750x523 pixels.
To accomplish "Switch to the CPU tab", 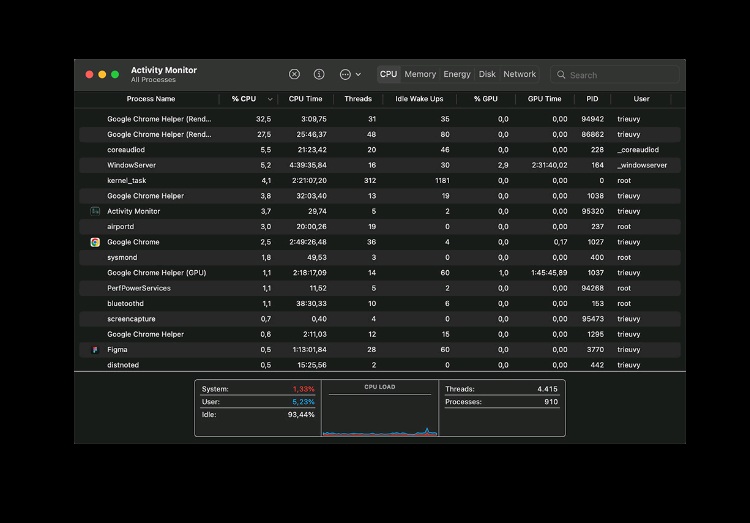I will pyautogui.click(x=388, y=74).
